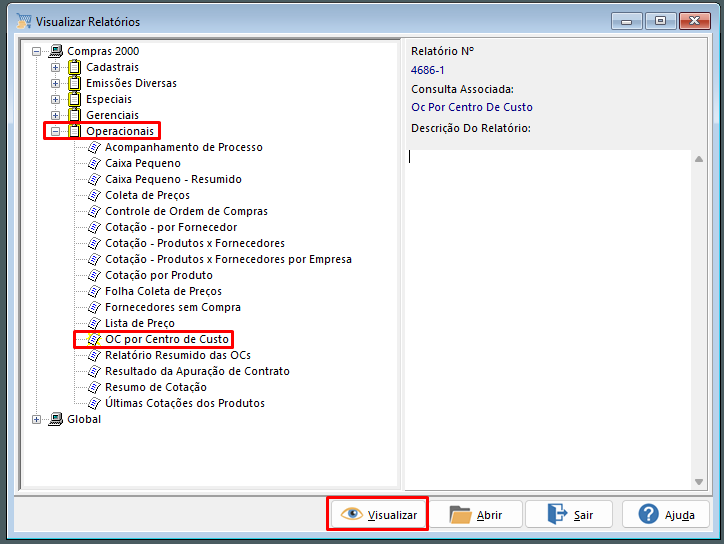Click the shopping cart title bar icon
This screenshot has height=544, width=724.
pyautogui.click(x=24, y=21)
